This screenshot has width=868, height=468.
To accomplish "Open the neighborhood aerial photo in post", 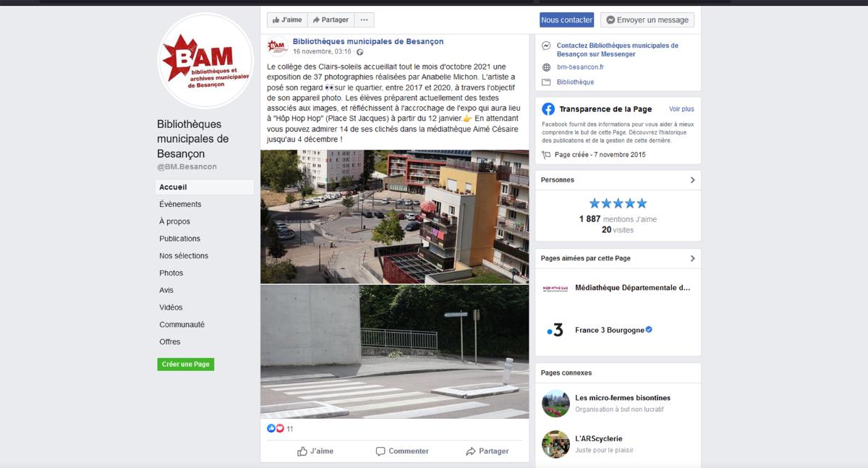I will point(394,216).
